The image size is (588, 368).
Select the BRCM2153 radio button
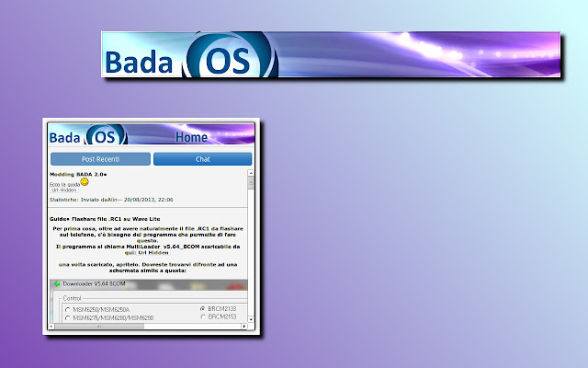point(202,316)
